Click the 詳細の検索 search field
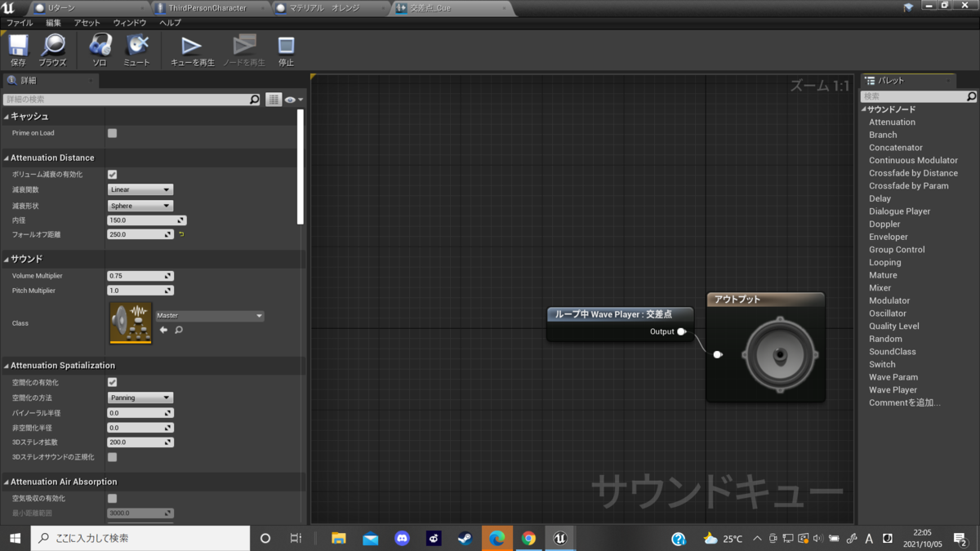 click(131, 100)
